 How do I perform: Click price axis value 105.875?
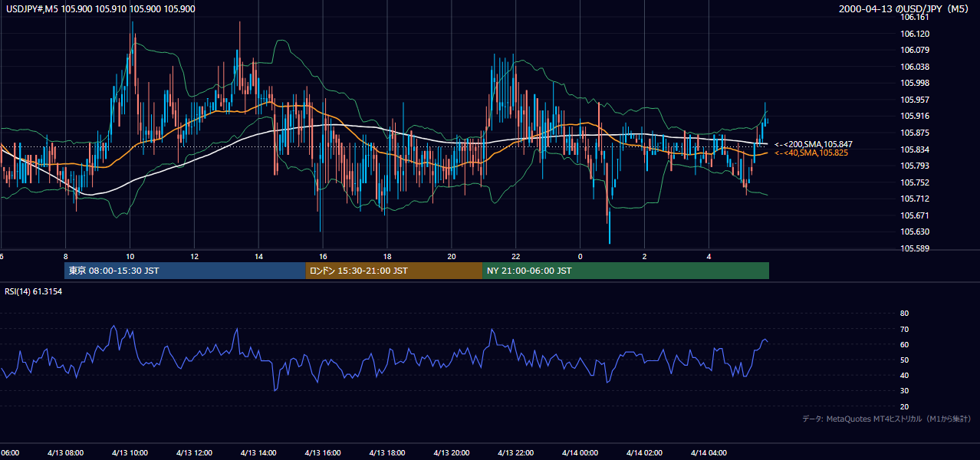coord(915,133)
